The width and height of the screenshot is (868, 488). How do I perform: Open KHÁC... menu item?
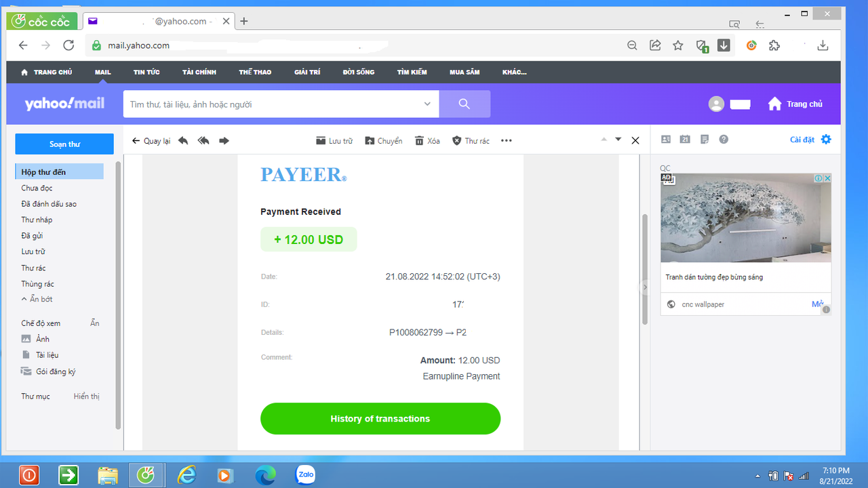(515, 72)
